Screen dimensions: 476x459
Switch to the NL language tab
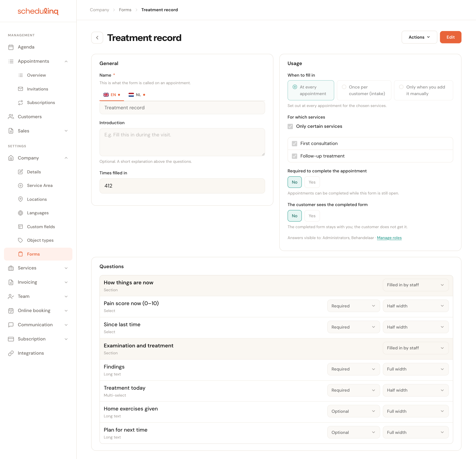[x=137, y=95]
